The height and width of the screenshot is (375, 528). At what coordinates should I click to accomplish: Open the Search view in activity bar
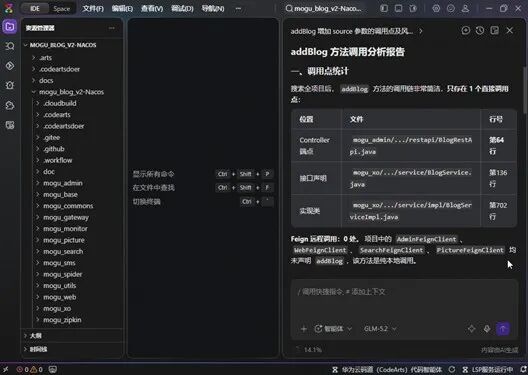[10, 46]
